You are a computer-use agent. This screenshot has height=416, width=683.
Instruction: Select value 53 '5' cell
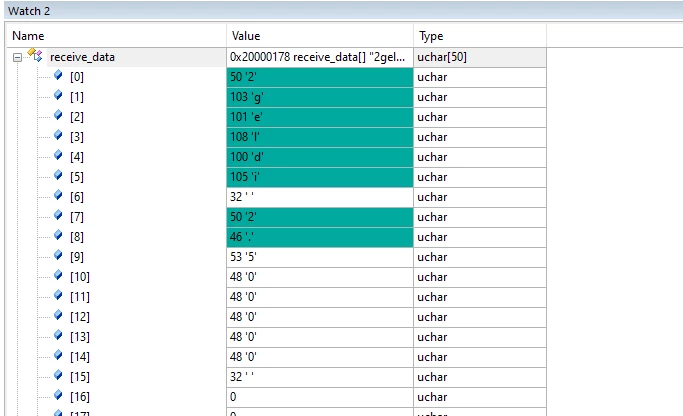point(320,257)
